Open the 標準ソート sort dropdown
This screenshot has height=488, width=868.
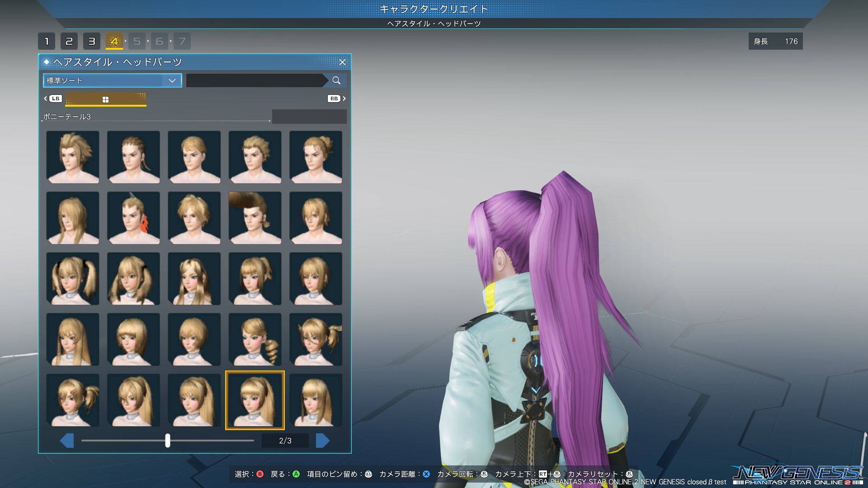(x=113, y=80)
